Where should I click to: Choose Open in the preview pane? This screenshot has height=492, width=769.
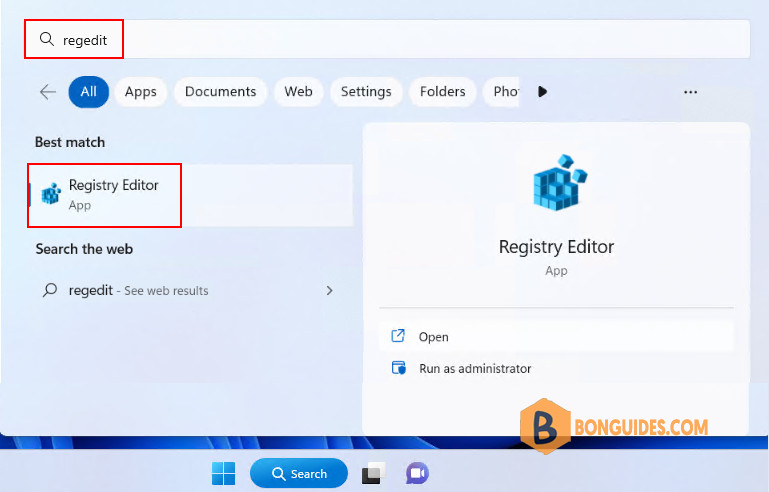(x=556, y=337)
